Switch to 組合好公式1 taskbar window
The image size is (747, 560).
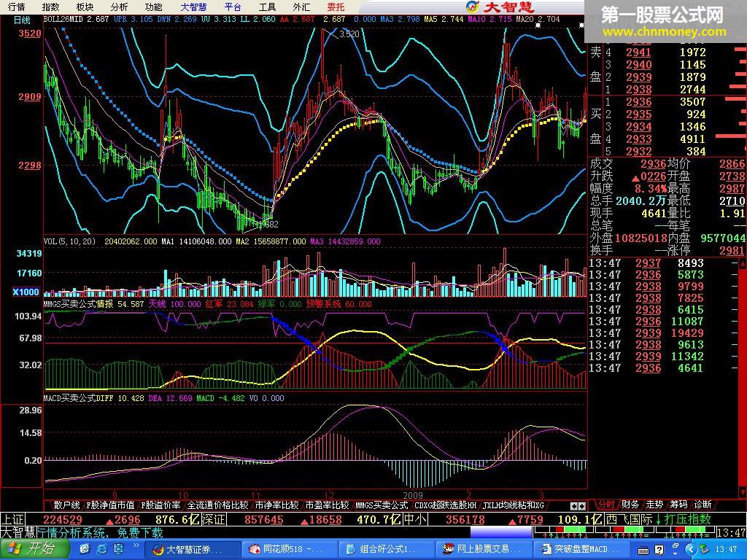(387, 550)
